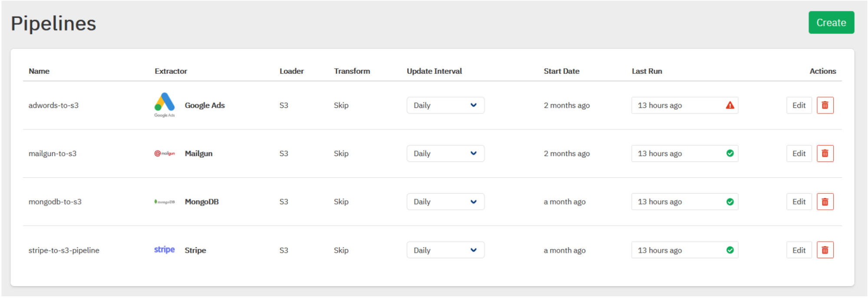Click the Skip transform in mailgun-to-s3 row
868x298 pixels.
tap(341, 153)
